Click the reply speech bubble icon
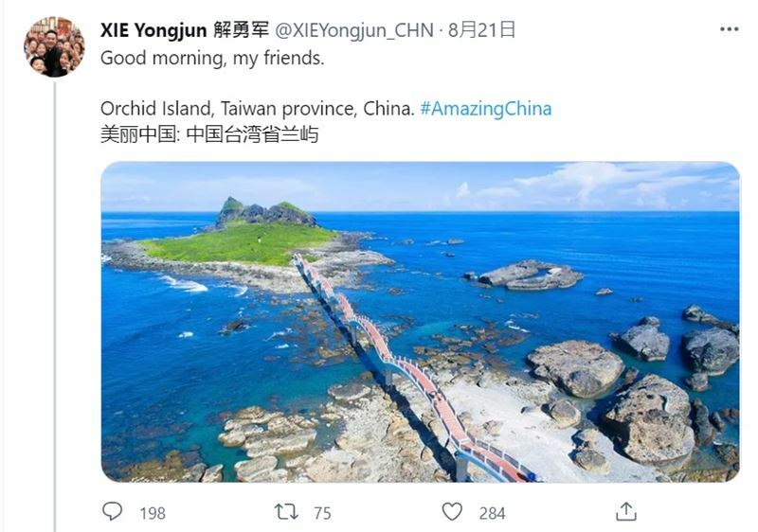The height and width of the screenshot is (532, 758). (113, 512)
